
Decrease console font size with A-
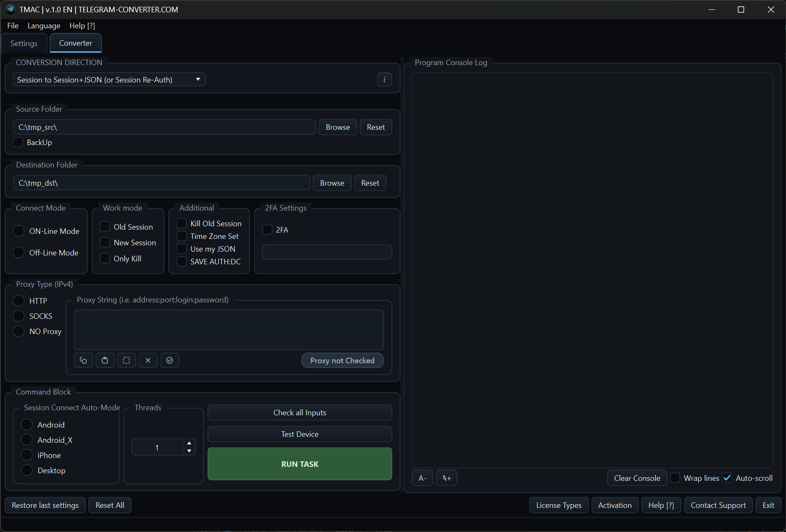point(422,478)
